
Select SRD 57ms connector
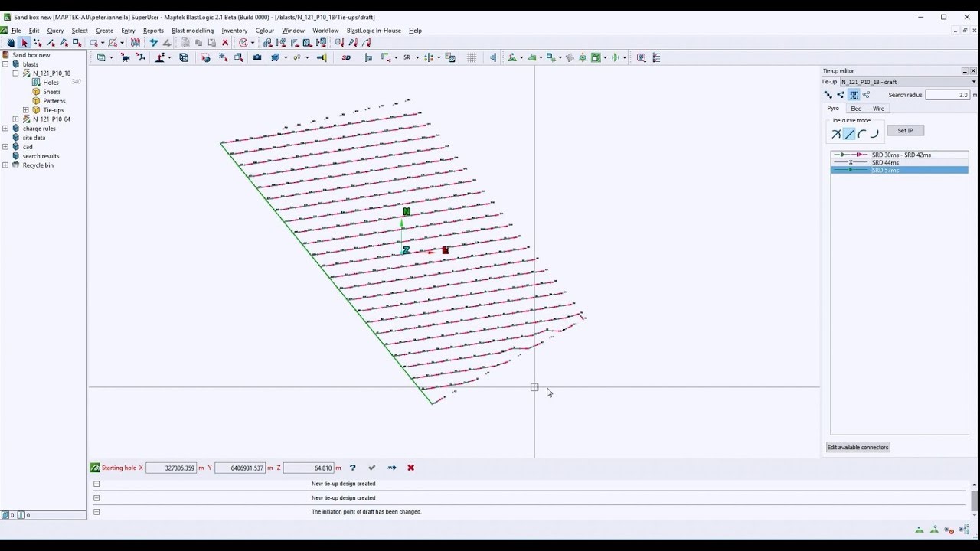900,170
